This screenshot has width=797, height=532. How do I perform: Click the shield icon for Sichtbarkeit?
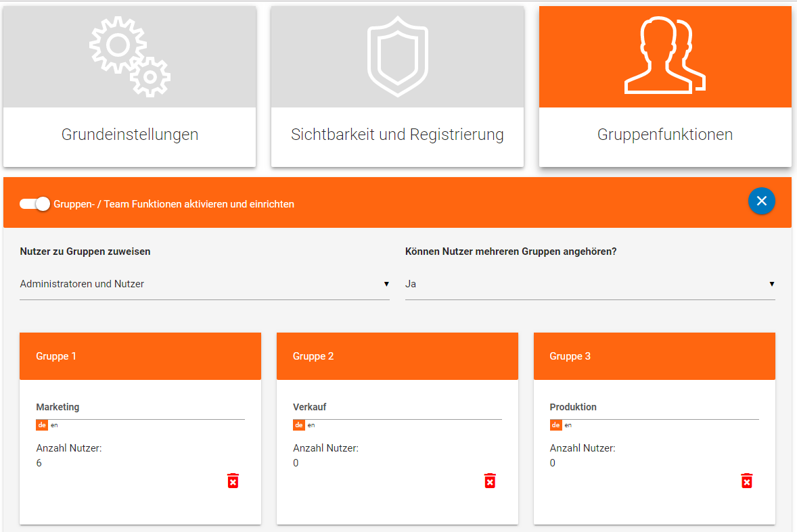397,56
